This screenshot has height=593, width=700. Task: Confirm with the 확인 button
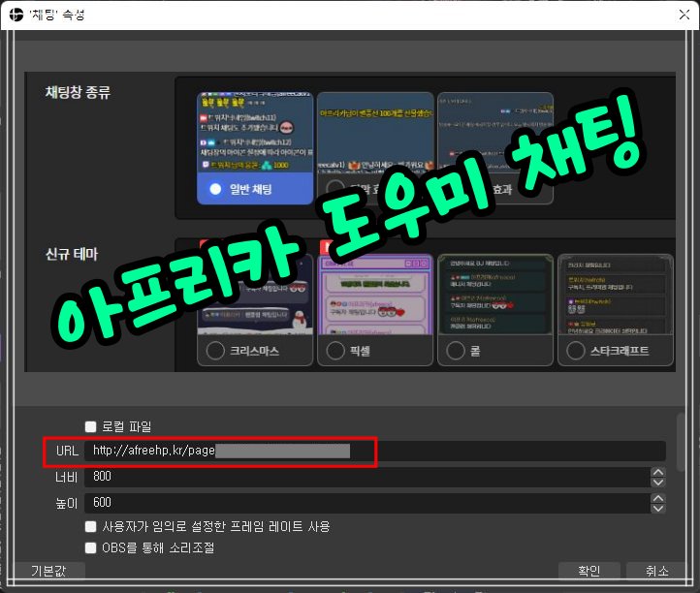589,571
